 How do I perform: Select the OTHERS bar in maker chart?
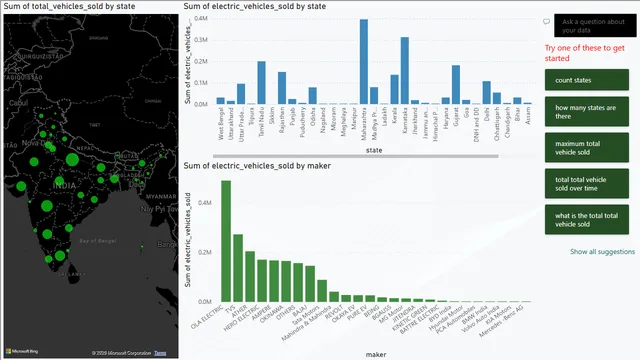298,282
